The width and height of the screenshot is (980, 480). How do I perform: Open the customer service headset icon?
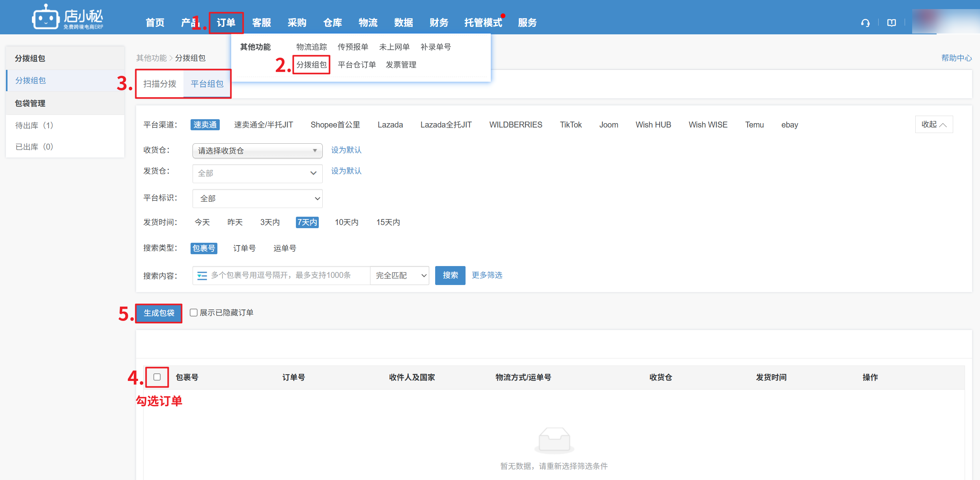tap(865, 23)
